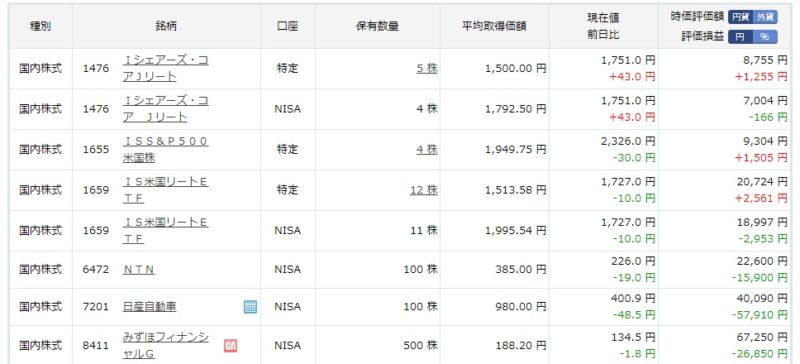Switch valuation display to 円貨

[x=740, y=17]
